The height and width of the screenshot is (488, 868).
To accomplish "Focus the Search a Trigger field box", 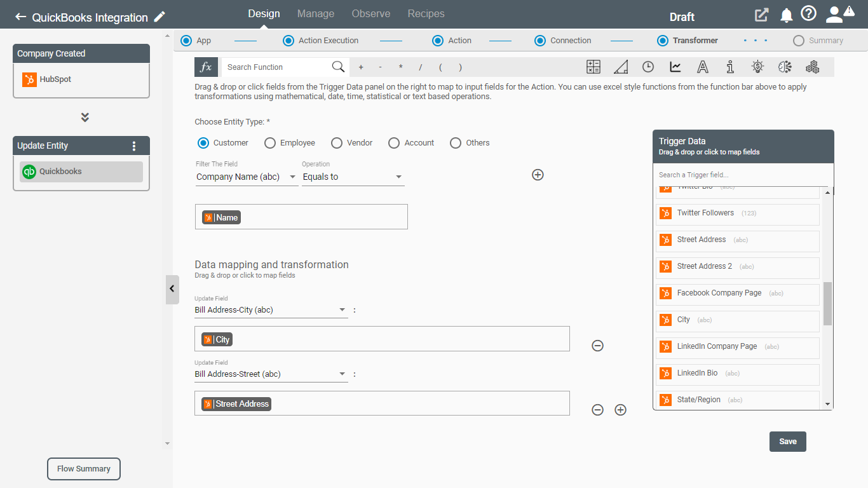I will 743,175.
